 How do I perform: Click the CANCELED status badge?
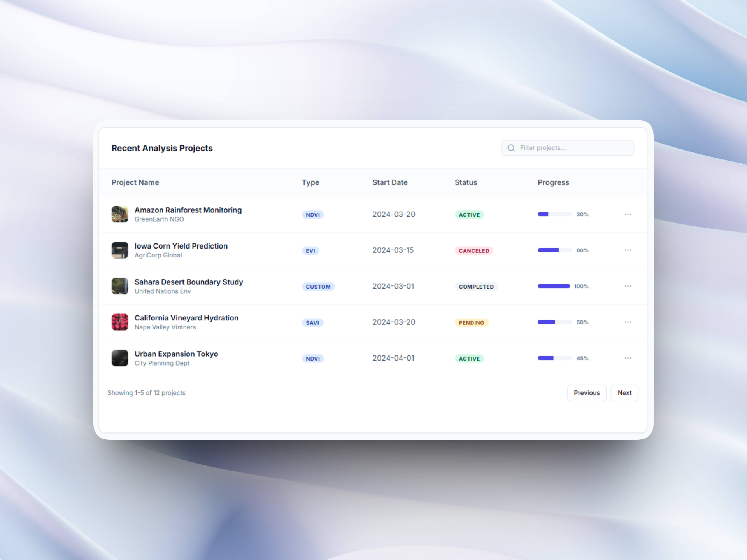pyautogui.click(x=474, y=251)
